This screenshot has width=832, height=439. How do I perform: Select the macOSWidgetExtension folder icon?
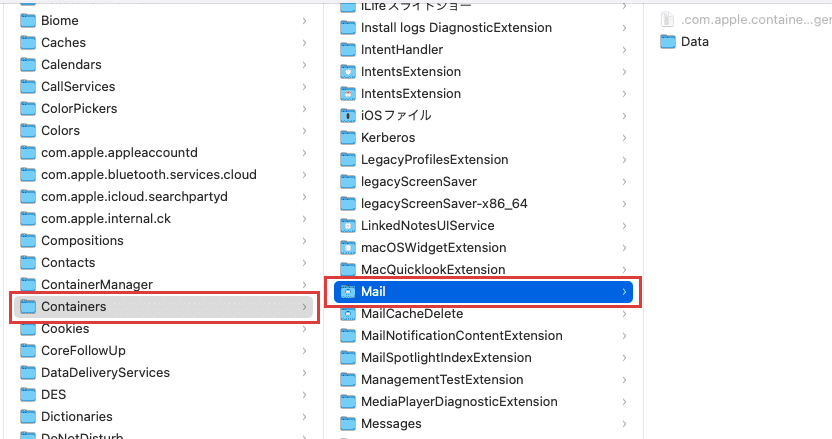click(x=348, y=247)
